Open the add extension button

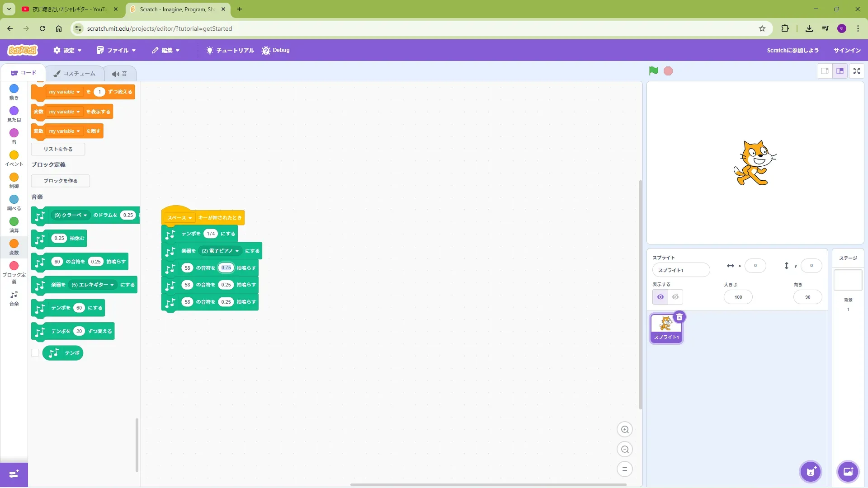point(14,474)
